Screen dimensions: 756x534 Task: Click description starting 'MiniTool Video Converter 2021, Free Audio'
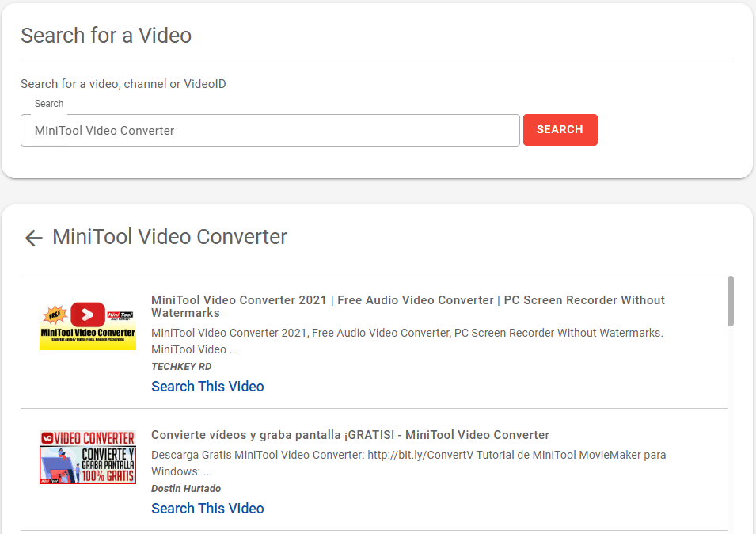[408, 341]
